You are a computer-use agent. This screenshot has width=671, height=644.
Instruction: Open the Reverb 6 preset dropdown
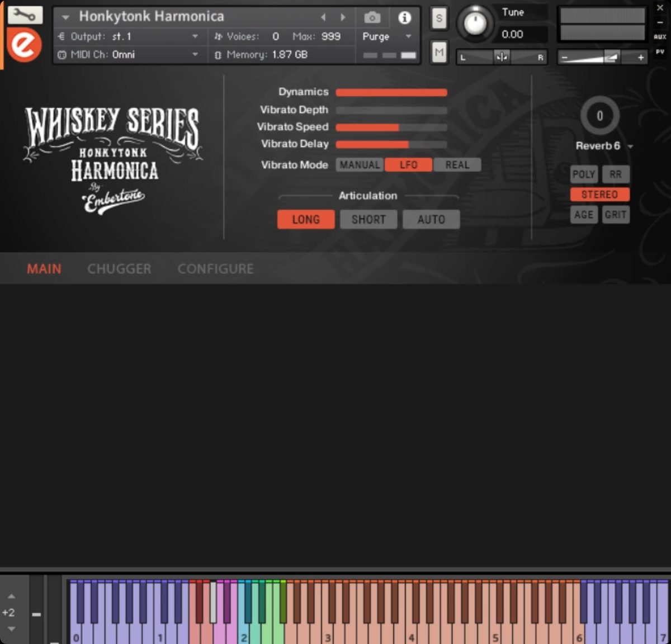coord(604,146)
